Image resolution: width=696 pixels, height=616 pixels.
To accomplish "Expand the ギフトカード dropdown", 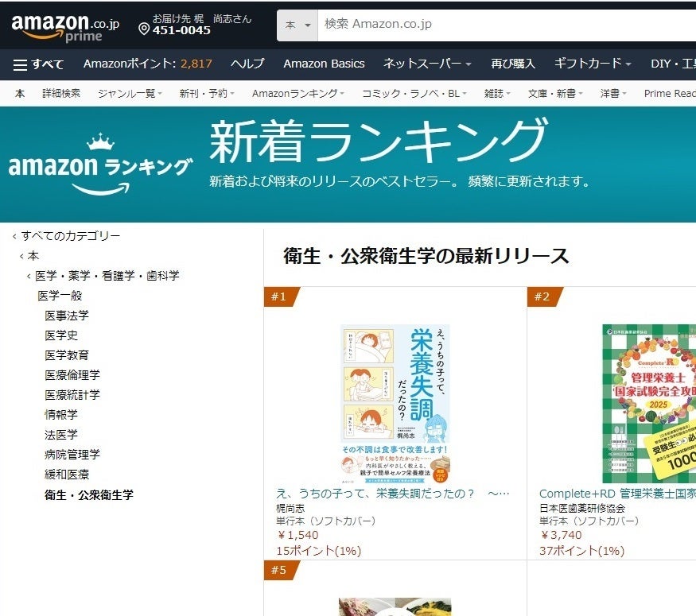I will 593,64.
